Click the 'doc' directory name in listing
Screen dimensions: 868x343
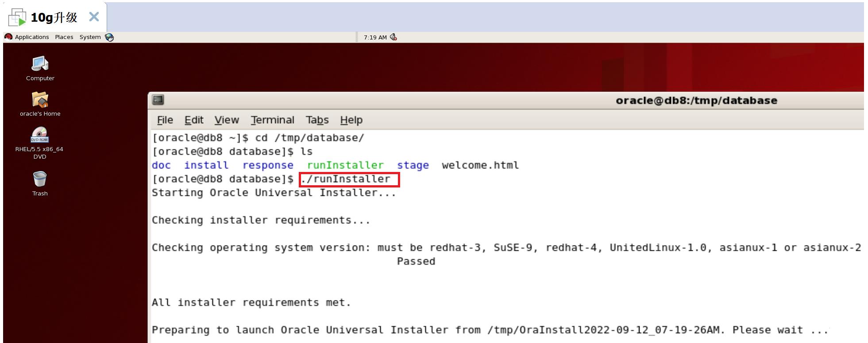[x=161, y=165]
